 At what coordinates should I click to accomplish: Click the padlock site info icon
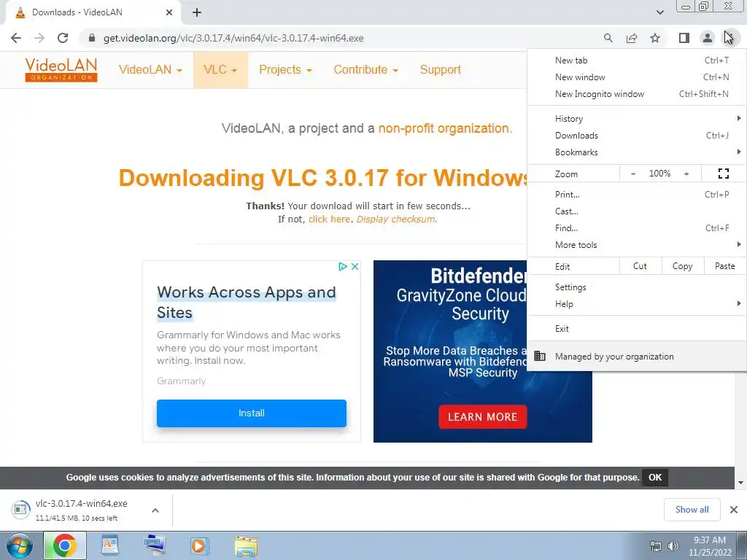(92, 38)
